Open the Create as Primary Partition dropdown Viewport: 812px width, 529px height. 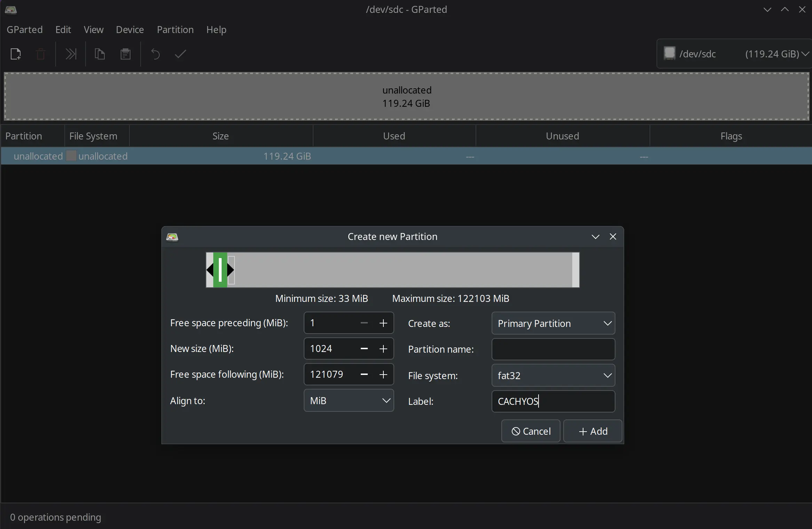[x=553, y=323]
